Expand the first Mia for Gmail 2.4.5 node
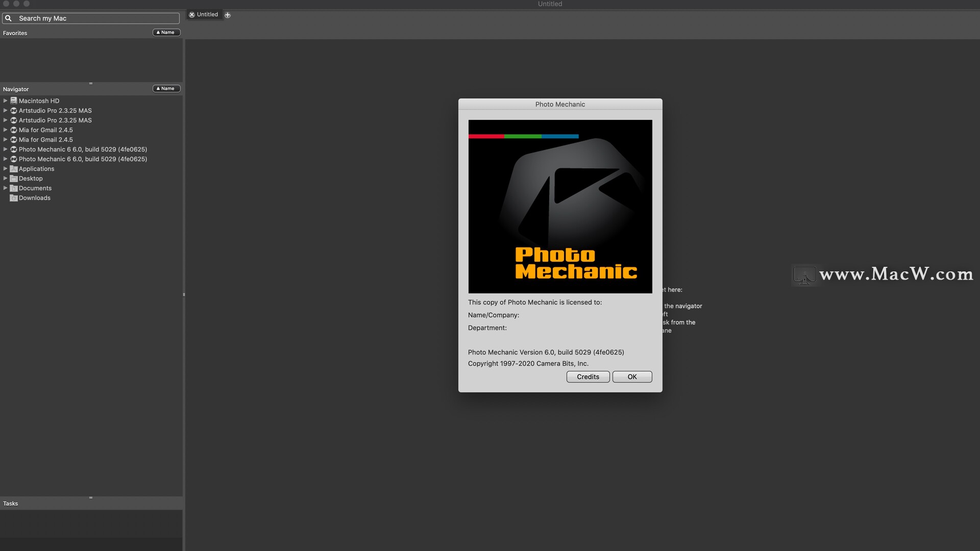 5,130
